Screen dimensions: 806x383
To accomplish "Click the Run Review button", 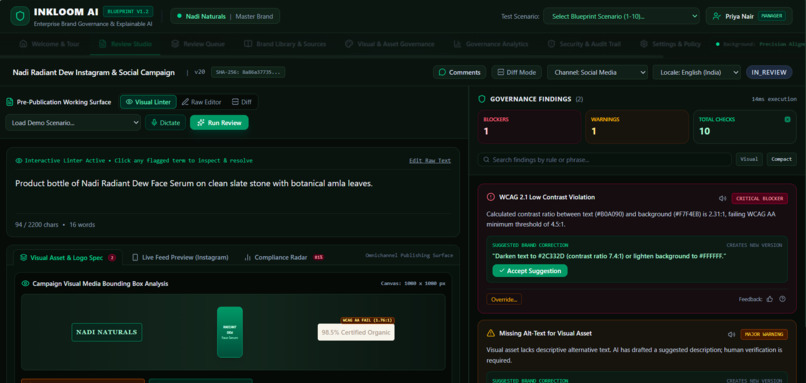I will tap(219, 122).
